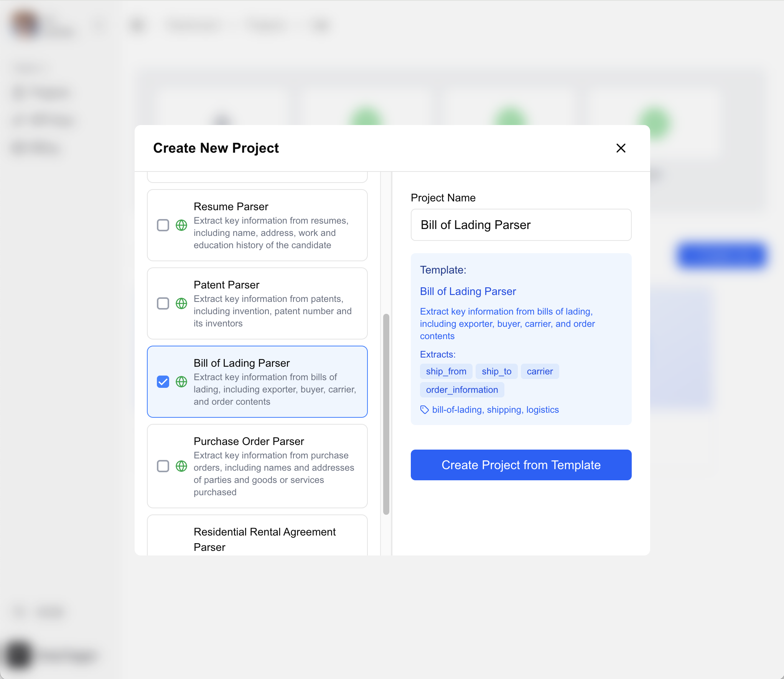Screen dimensions: 784x679
Task: Click the globe icon beside Bill of Lading Parser
Action: click(x=181, y=382)
